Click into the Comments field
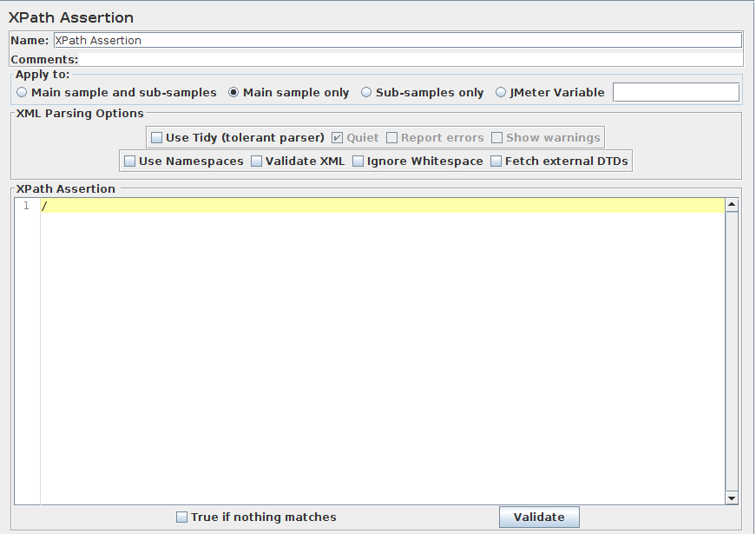The height and width of the screenshot is (534, 756). [411, 60]
